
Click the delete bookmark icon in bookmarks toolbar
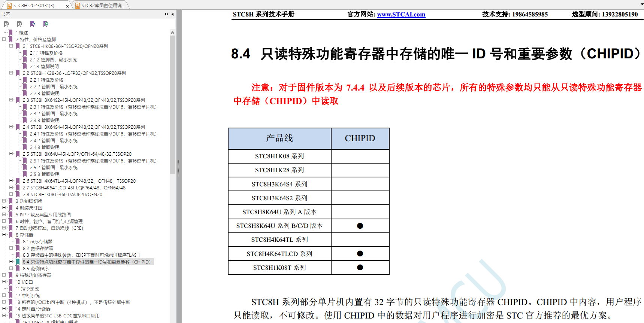[x=6, y=24]
